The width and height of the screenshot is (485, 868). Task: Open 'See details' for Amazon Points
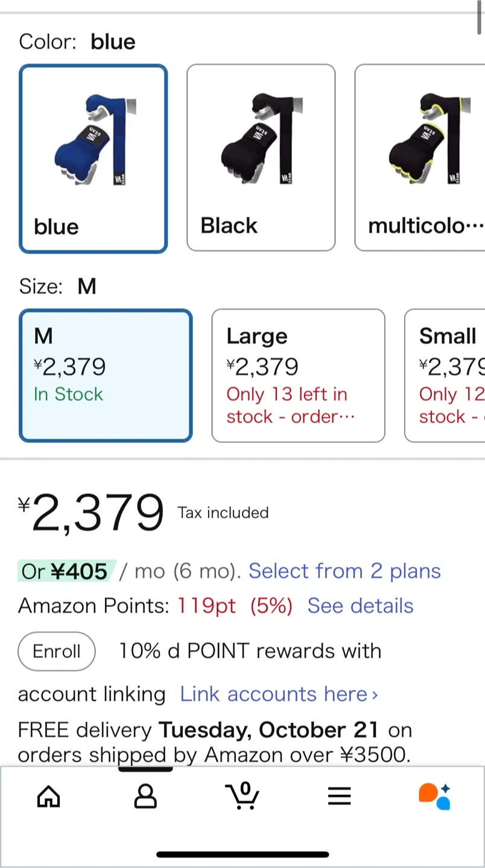pyautogui.click(x=360, y=606)
